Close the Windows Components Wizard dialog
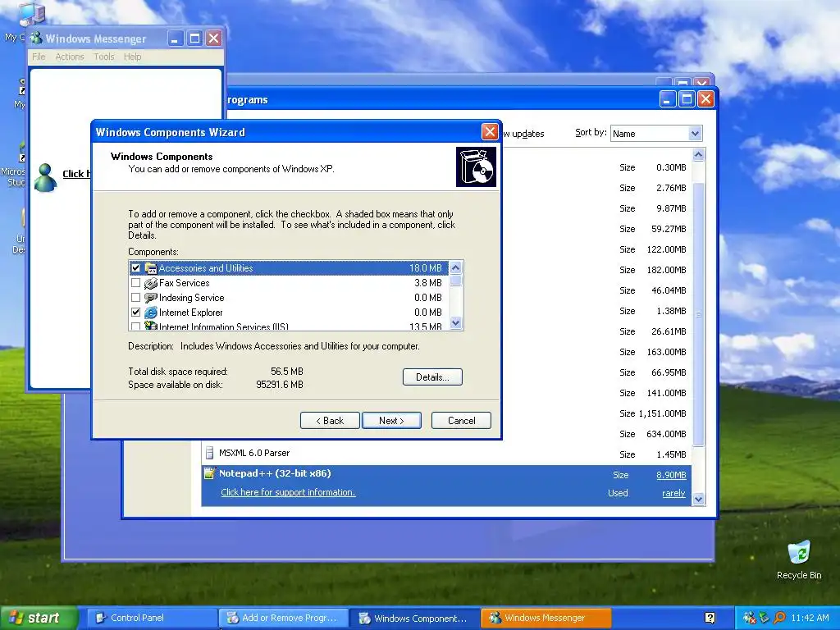 tap(490, 132)
